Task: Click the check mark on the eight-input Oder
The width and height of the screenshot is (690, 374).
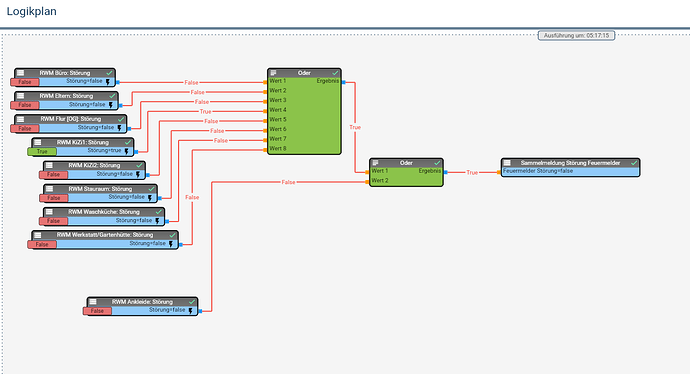Action: point(335,73)
